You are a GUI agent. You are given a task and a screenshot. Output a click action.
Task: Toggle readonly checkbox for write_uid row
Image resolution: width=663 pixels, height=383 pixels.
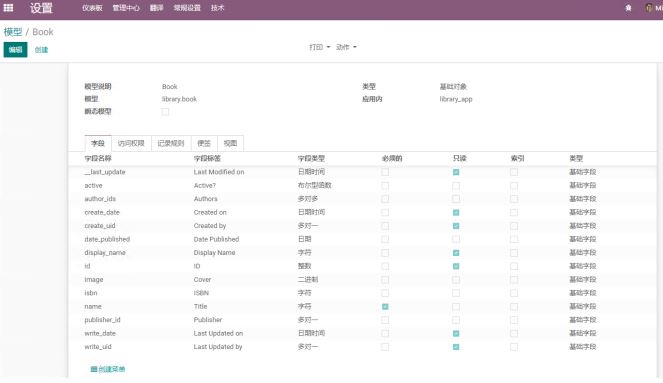(456, 347)
